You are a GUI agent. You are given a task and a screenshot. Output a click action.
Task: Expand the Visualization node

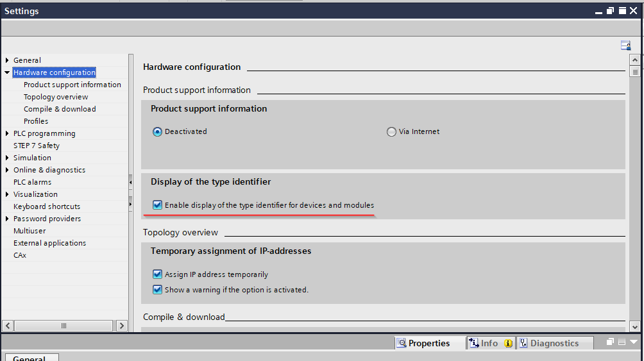tap(7, 194)
